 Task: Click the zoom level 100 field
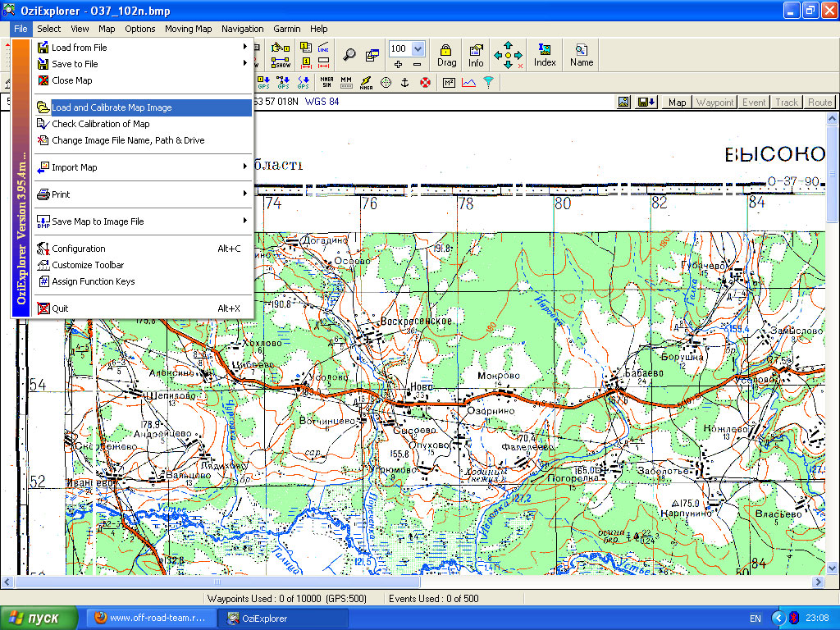click(x=399, y=48)
